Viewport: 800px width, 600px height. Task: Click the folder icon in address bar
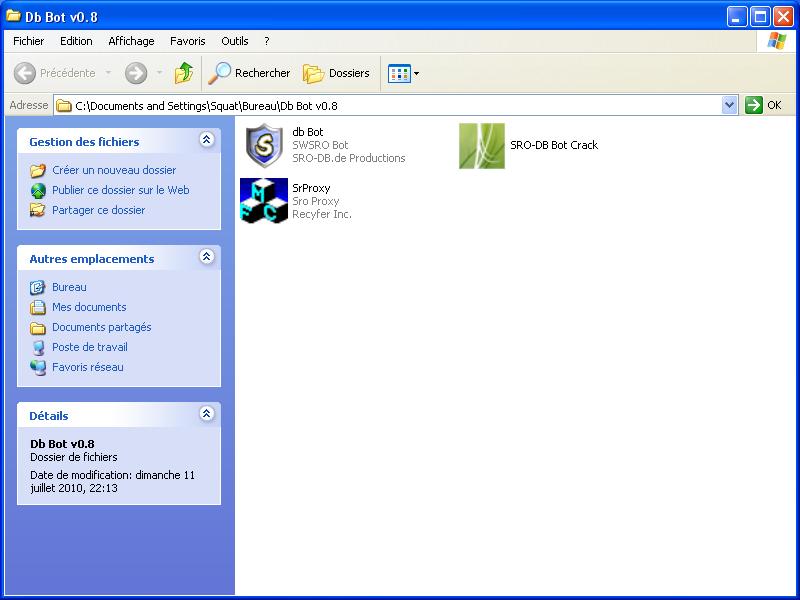tap(63, 106)
